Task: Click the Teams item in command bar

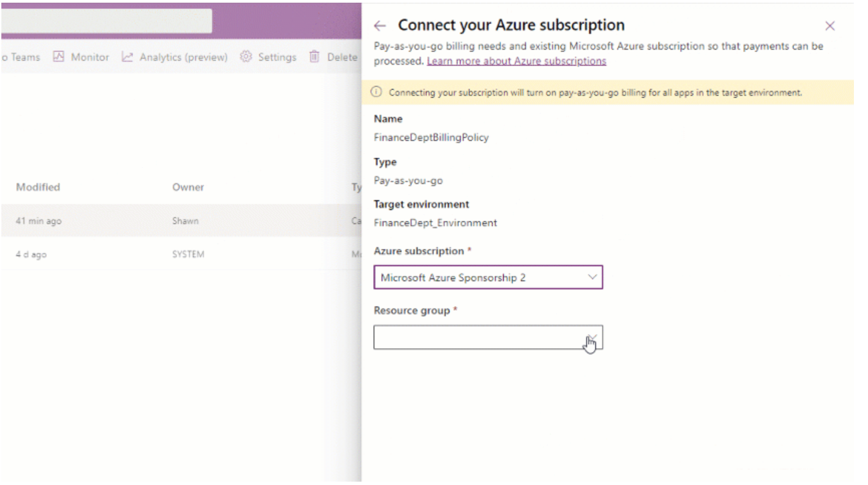Action: click(x=22, y=57)
